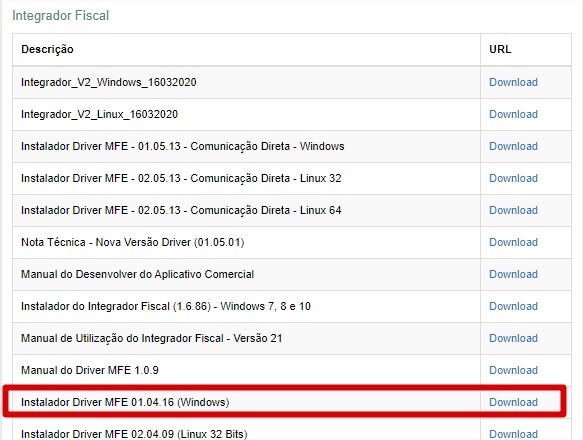This screenshot has width=583, height=440.
Task: Download highlighted Driver MFE 01.04.16 Windows
Action: 513,402
